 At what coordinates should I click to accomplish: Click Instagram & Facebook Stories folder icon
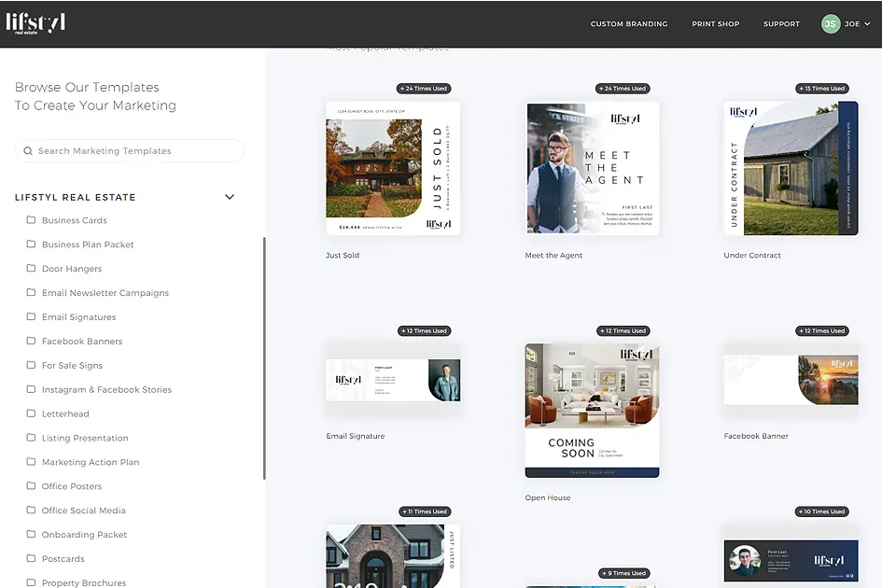click(x=31, y=389)
